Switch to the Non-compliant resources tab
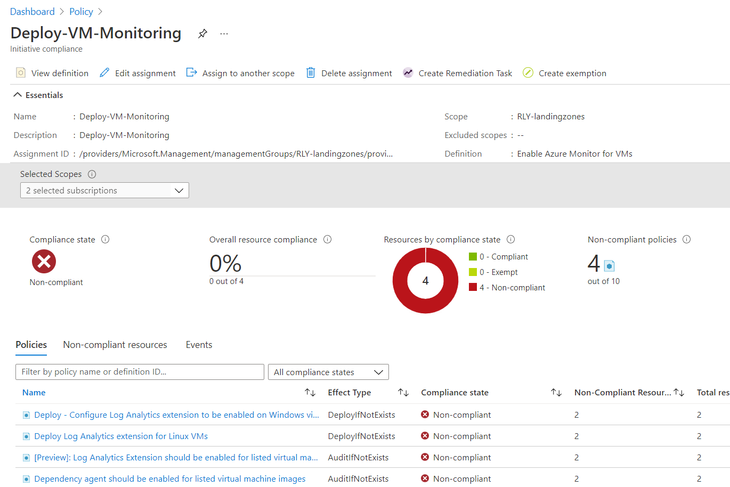Viewport: 730px width, 487px height. [x=115, y=345]
